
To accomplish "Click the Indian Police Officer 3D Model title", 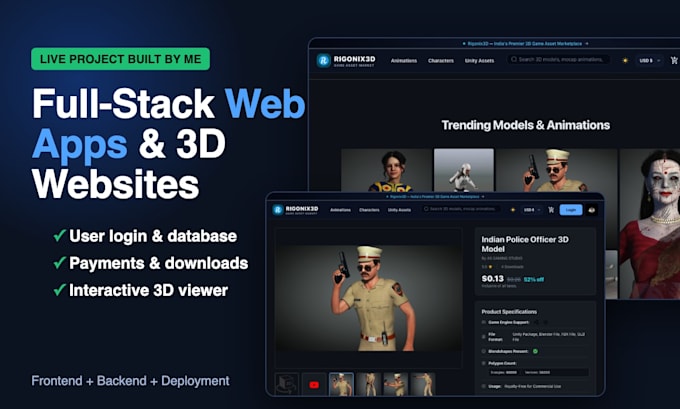I will (x=525, y=244).
